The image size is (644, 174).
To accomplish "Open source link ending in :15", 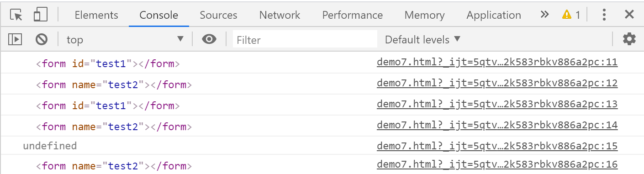I will pos(497,146).
